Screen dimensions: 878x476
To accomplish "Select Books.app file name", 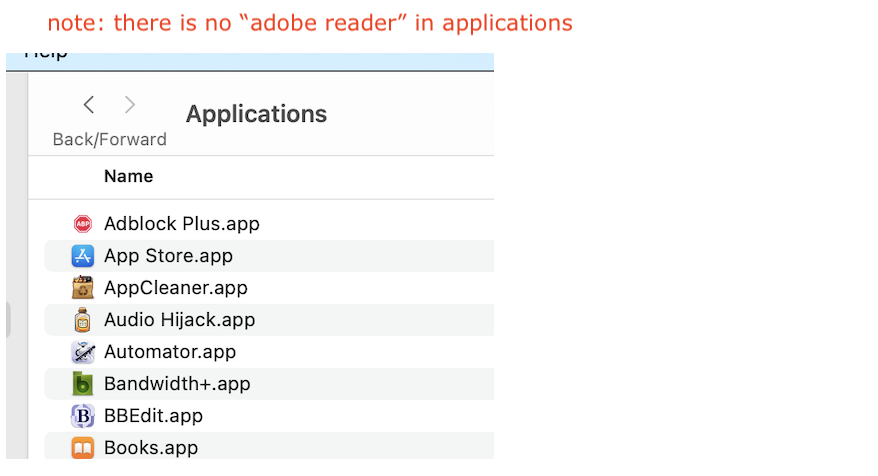I will tap(151, 448).
